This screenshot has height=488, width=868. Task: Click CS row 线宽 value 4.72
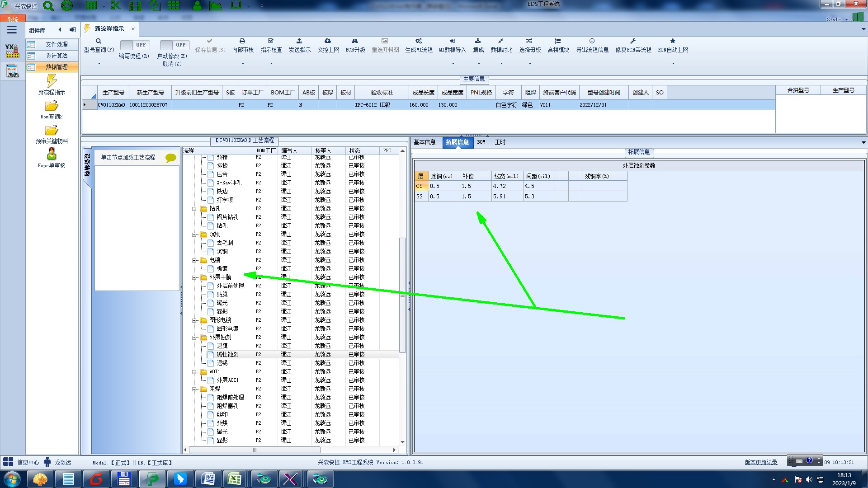click(507, 186)
